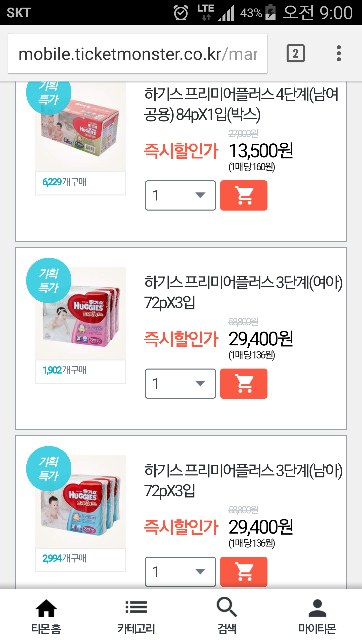Screen dimensions: 362x644
Task: Open quantity dropdown for 4단계 84p box
Action: tap(180, 195)
